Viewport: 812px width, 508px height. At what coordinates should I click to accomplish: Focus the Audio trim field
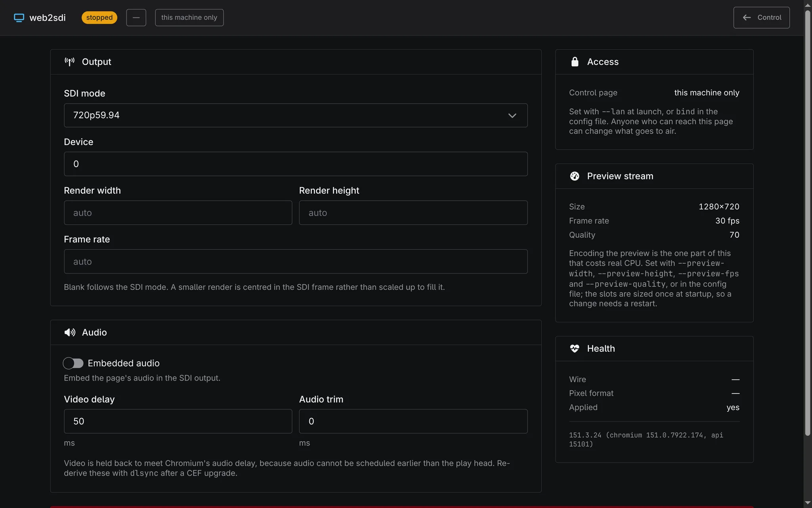click(x=413, y=421)
